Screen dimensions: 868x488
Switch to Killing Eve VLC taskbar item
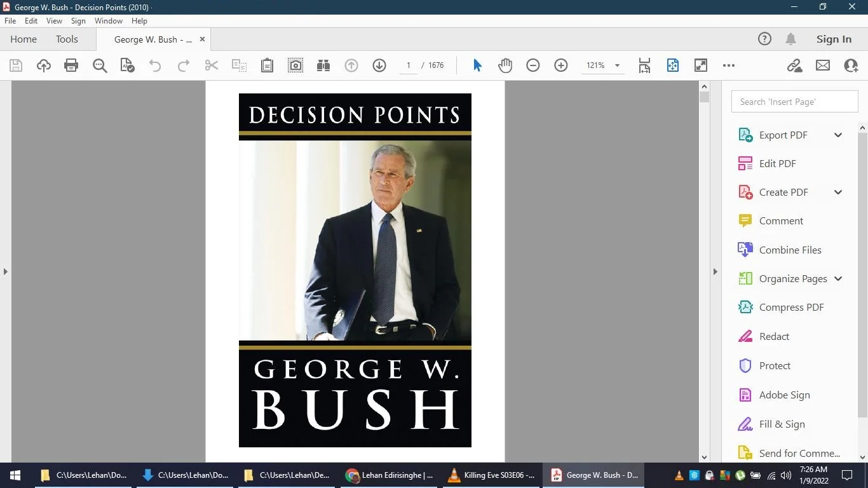(x=491, y=475)
